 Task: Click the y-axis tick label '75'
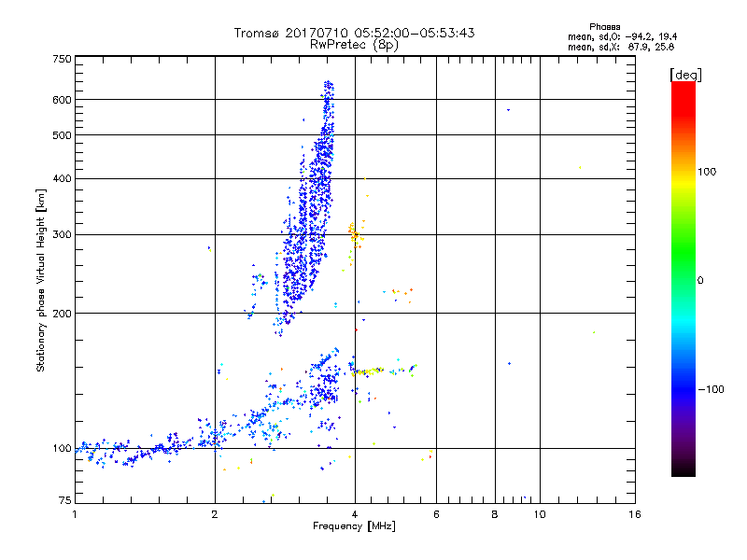65,500
